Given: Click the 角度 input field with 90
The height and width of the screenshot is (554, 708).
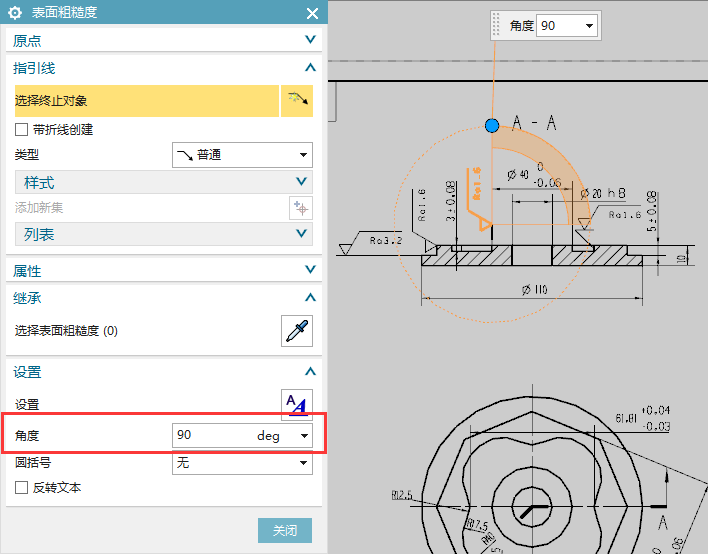Looking at the screenshot, I should tap(212, 435).
